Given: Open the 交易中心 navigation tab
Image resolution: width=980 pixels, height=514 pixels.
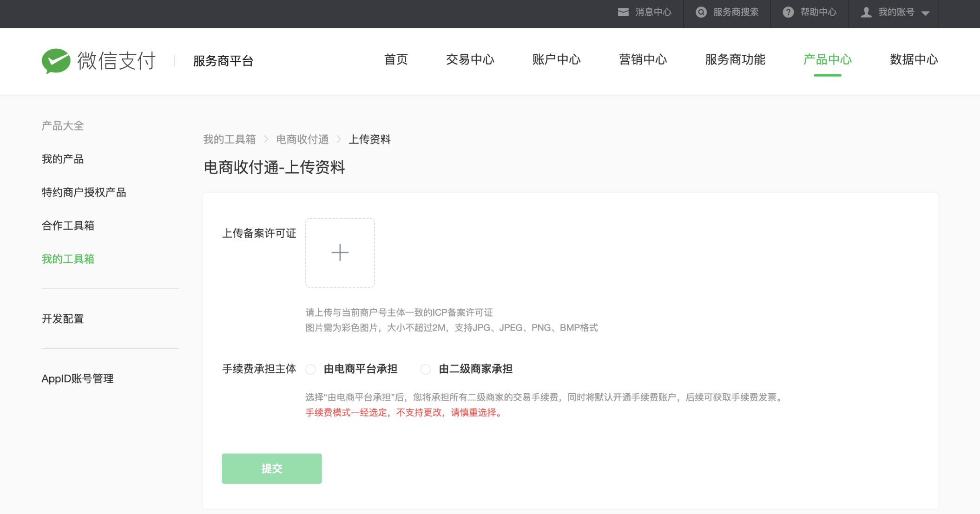Looking at the screenshot, I should [470, 60].
